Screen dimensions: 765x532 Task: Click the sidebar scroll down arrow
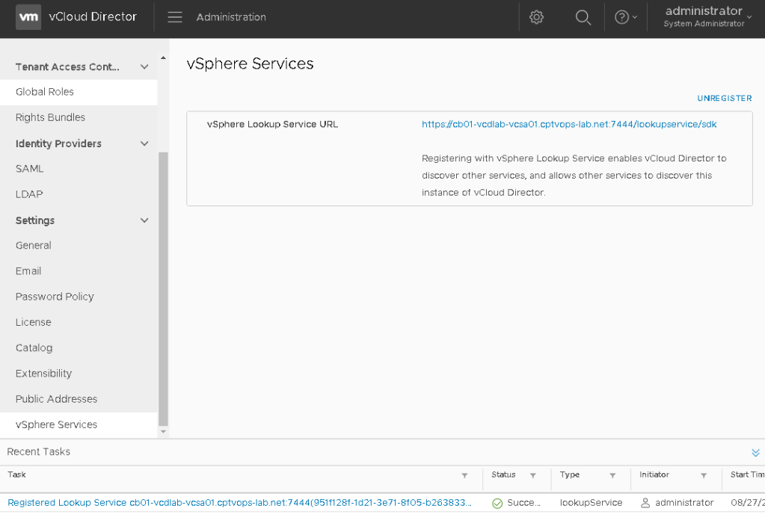click(x=164, y=432)
